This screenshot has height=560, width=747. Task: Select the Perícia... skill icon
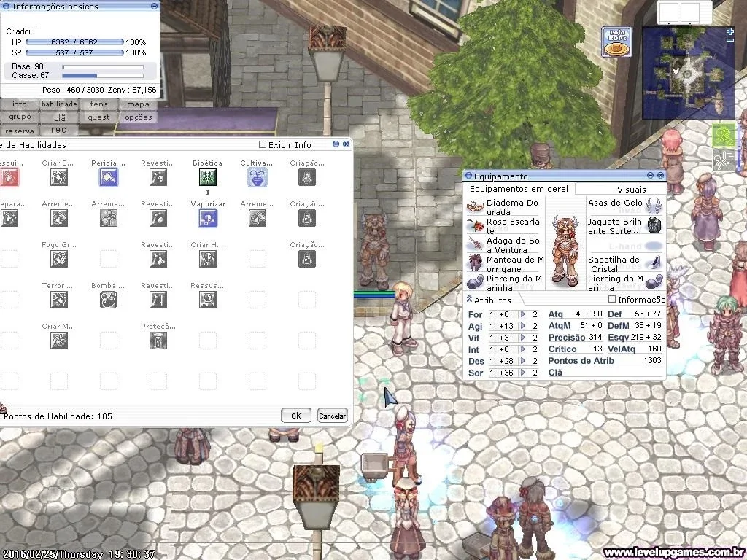click(109, 178)
